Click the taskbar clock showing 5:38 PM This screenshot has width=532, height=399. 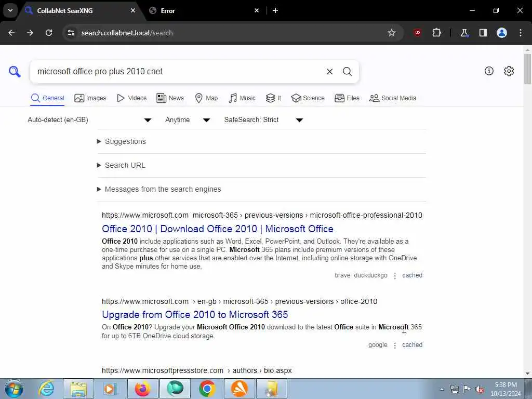(x=506, y=389)
